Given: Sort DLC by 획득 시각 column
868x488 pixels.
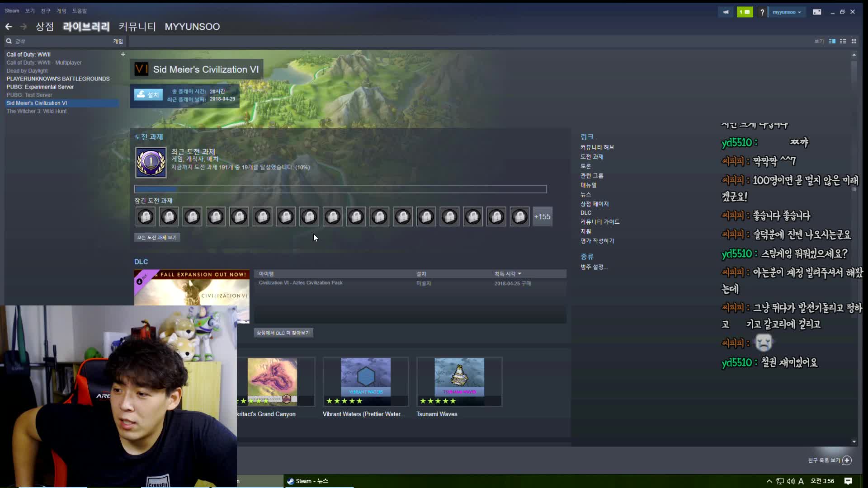Looking at the screenshot, I should pos(508,274).
